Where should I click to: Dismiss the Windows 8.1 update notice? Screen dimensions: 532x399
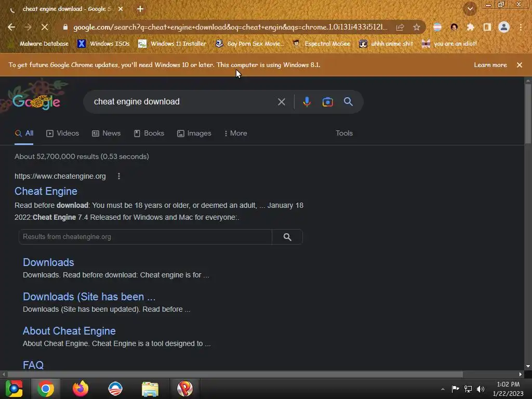[x=519, y=65]
